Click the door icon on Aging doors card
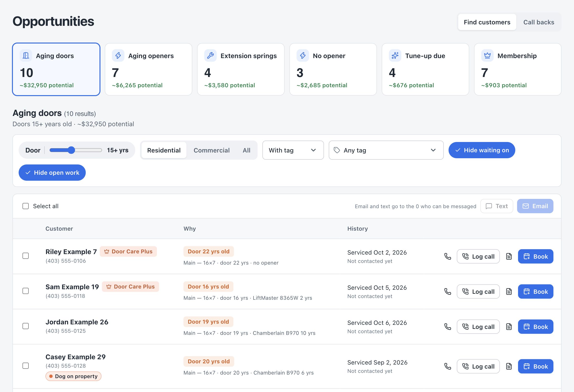 [x=26, y=55]
